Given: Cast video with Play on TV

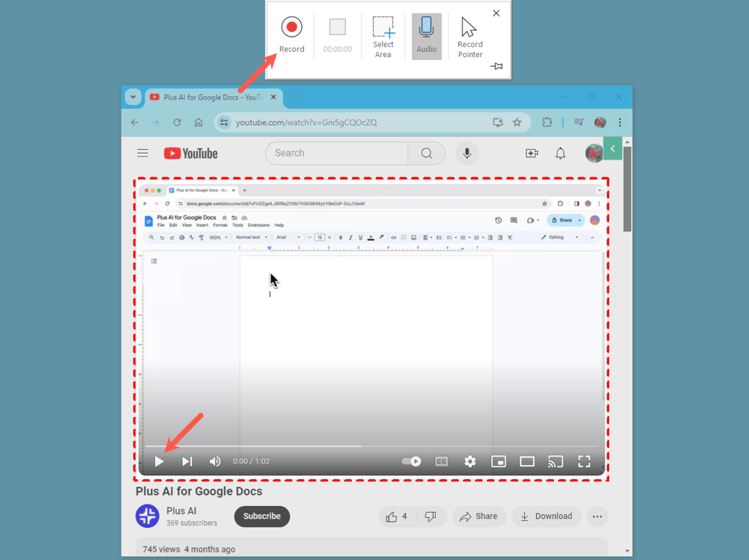Looking at the screenshot, I should [556, 461].
